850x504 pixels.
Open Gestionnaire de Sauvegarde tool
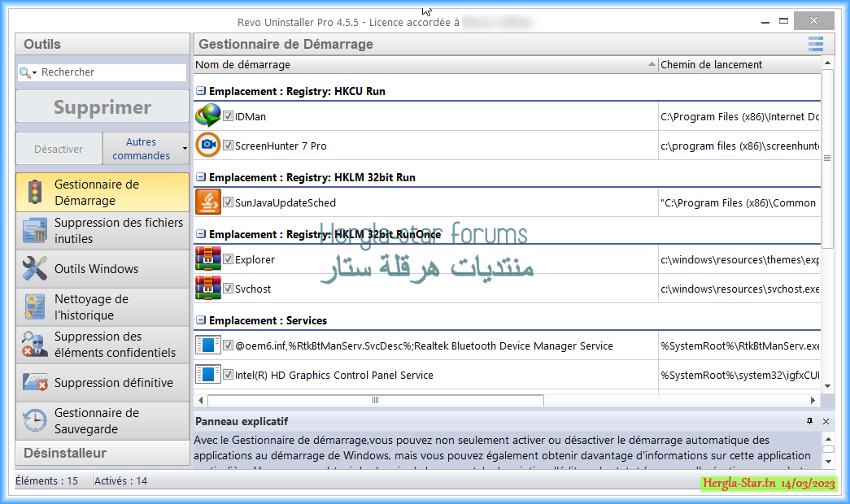pos(102,420)
